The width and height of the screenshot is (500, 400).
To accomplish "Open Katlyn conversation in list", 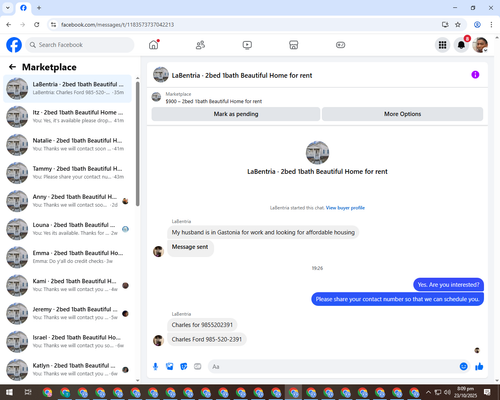I will click(67, 370).
